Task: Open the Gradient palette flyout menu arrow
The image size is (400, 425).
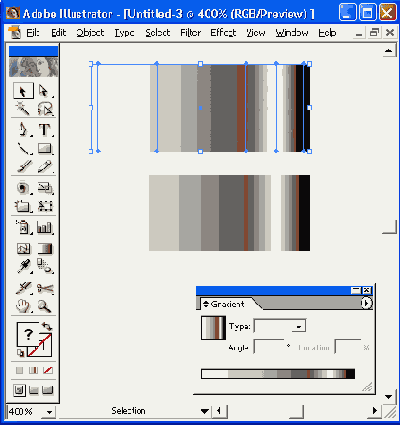Action: pyautogui.click(x=366, y=303)
